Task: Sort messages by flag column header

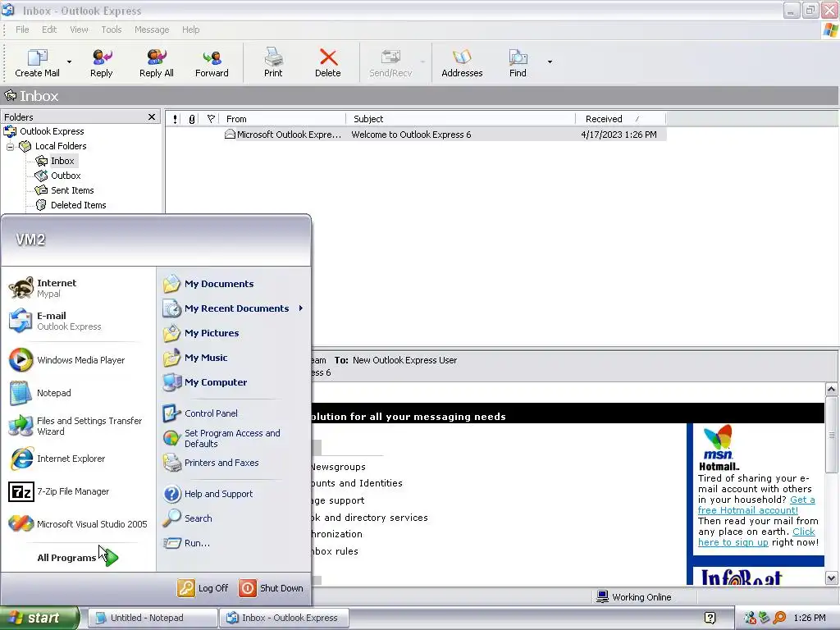Action: [x=211, y=119]
